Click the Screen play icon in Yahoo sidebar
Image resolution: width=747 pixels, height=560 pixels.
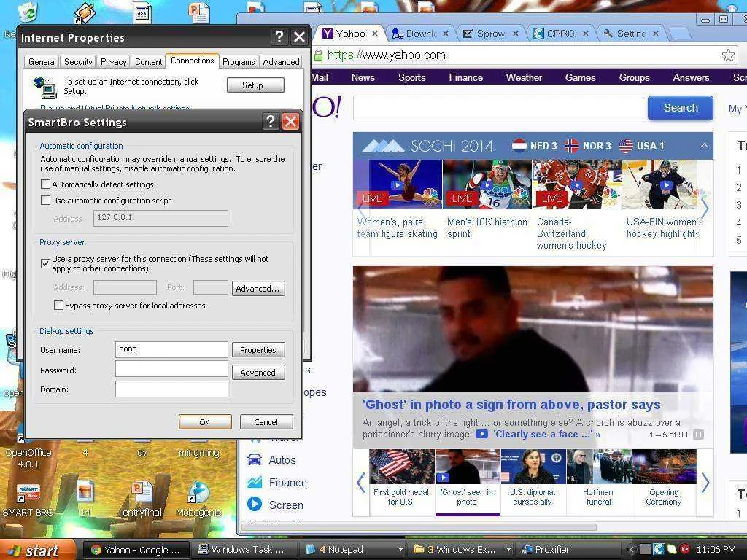click(x=255, y=505)
